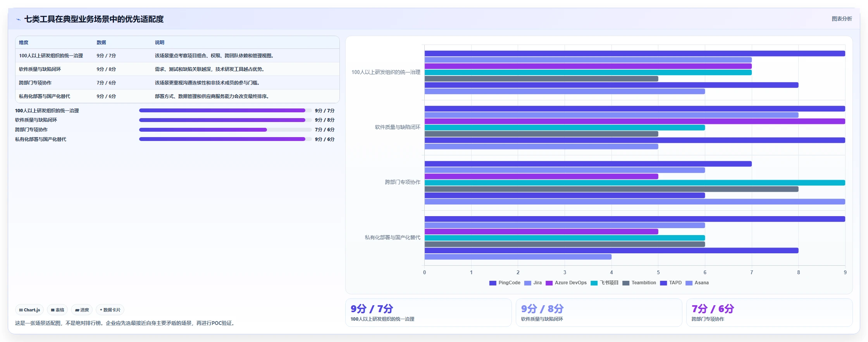The height and width of the screenshot is (342, 868).
Task: Toggle the Asana legend item
Action: [697, 283]
